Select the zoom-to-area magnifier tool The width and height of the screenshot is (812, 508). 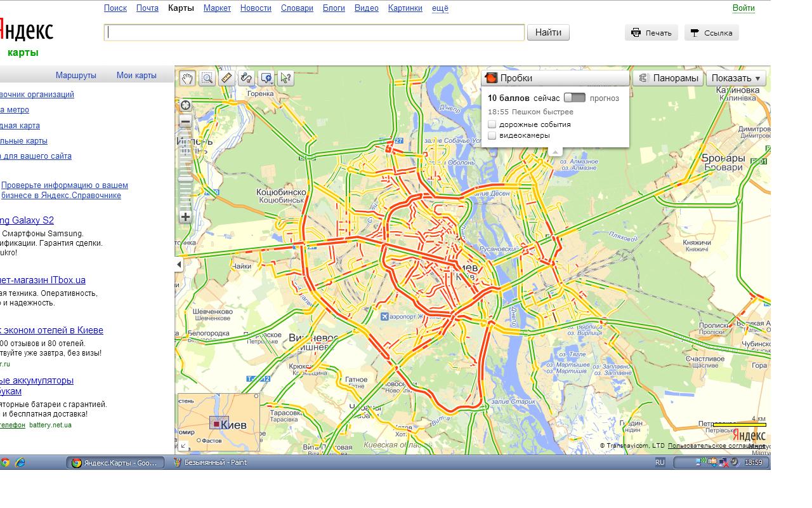[x=207, y=78]
